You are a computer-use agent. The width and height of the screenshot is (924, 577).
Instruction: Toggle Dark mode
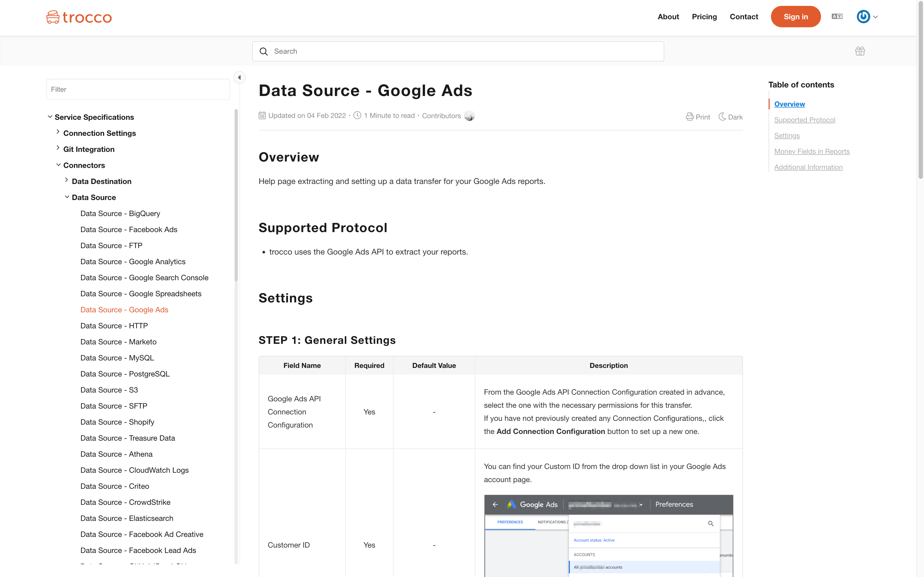[730, 117]
